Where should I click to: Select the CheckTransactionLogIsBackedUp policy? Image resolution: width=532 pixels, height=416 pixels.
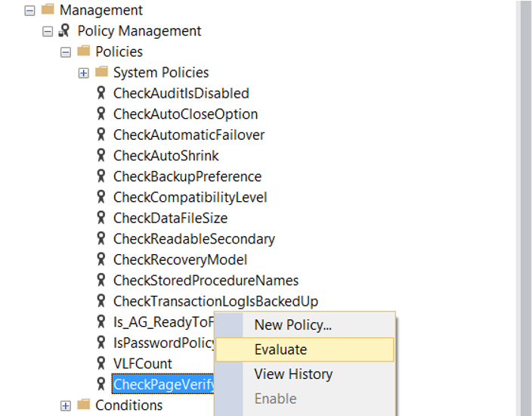click(216, 301)
